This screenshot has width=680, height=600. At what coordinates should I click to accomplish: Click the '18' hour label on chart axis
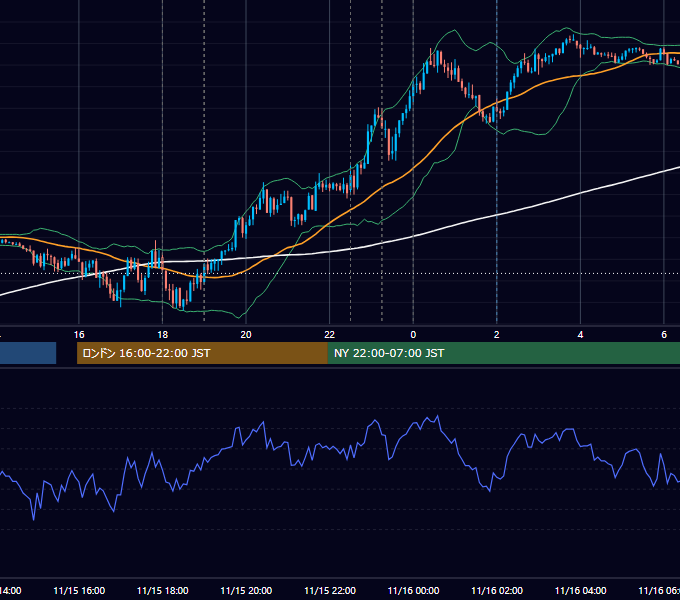[x=162, y=335]
